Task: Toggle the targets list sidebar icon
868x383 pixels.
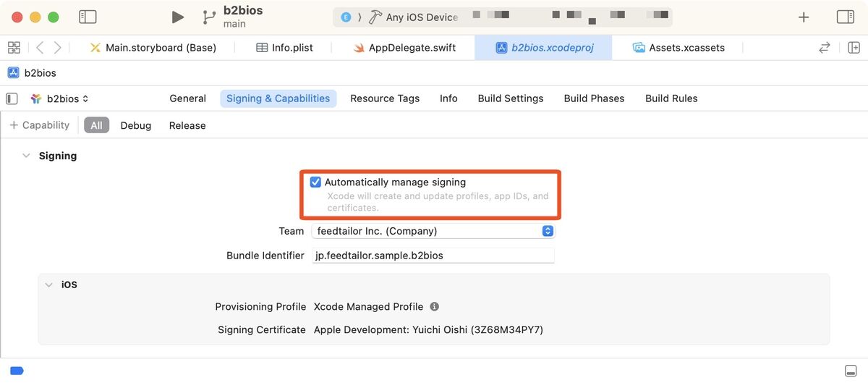Action: (x=12, y=98)
